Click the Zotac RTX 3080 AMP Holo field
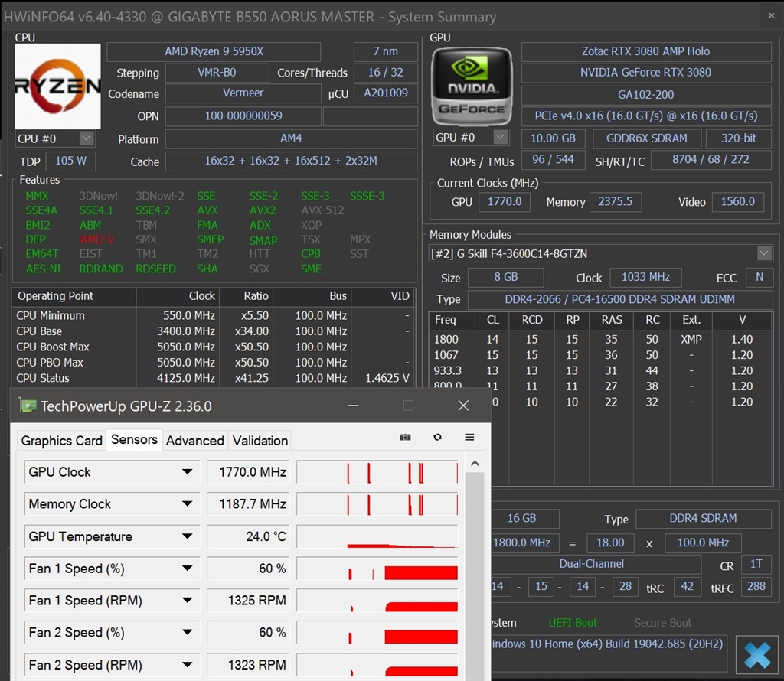Viewport: 784px width, 681px height. tap(646, 51)
